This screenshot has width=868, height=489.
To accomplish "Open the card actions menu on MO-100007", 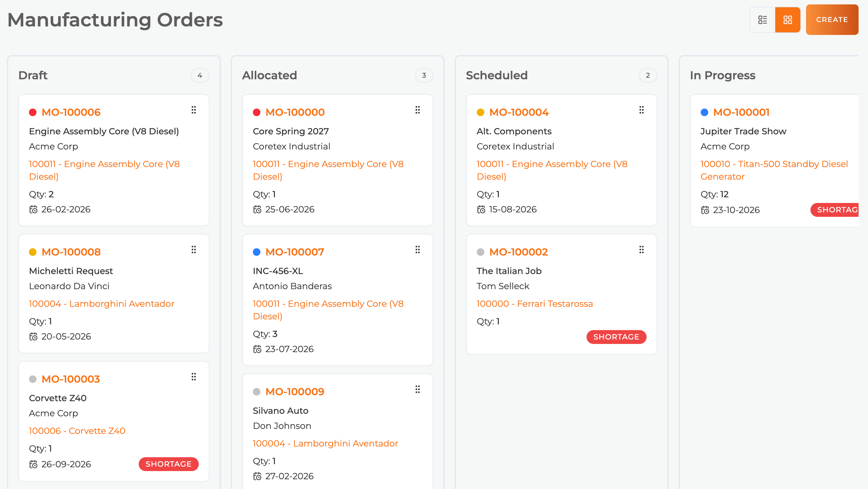I will click(418, 250).
